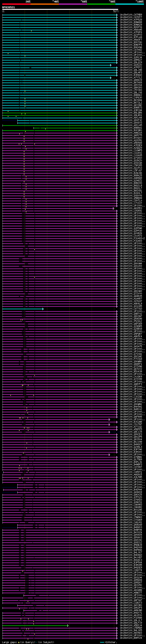Select UniRef100_Q2R134 label

pyautogui.click(x=131, y=58)
